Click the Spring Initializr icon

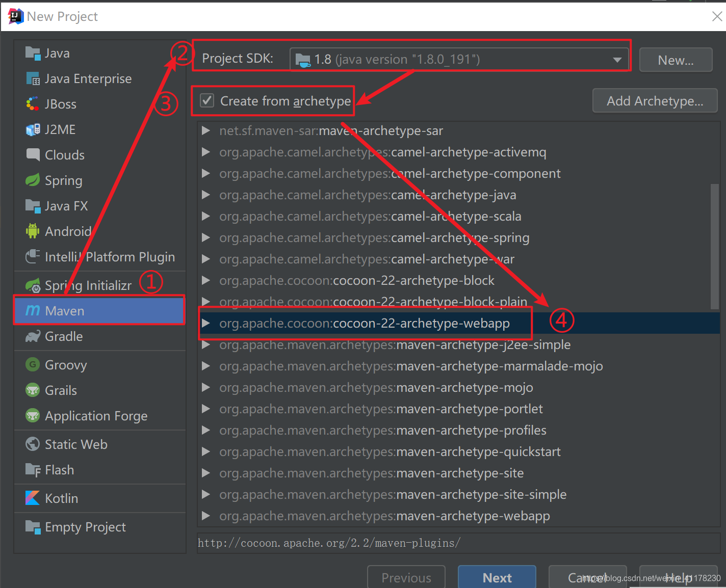point(33,285)
